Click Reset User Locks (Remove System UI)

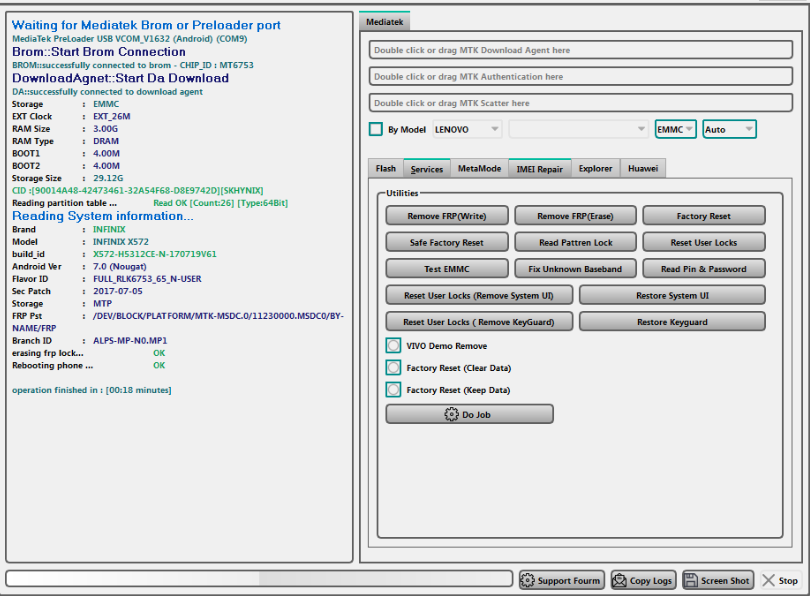click(x=479, y=295)
